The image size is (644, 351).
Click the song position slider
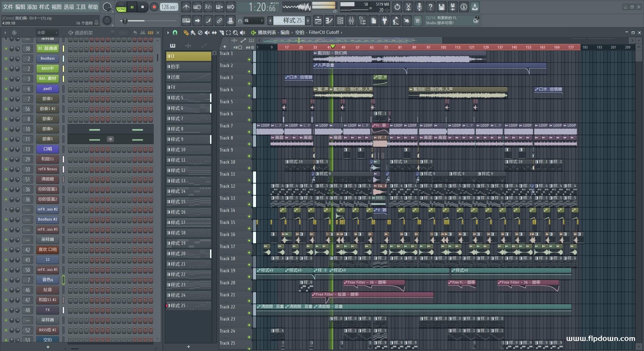[x=125, y=21]
